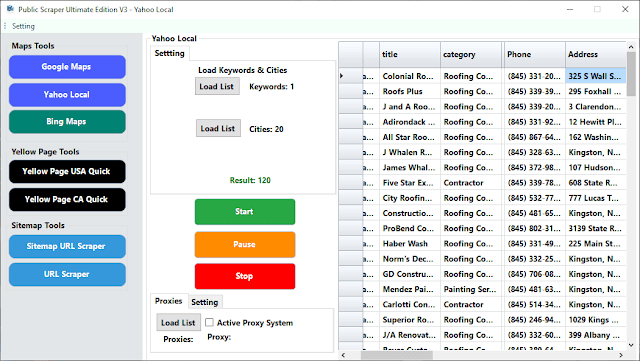The image size is (640, 361).
Task: Open the Setting menu
Action: tap(23, 26)
